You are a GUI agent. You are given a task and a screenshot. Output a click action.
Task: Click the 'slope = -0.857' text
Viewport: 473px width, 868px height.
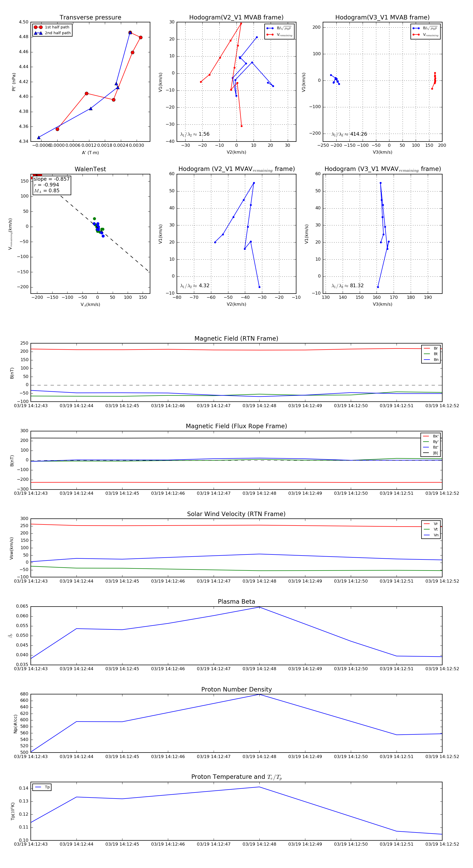[52, 179]
